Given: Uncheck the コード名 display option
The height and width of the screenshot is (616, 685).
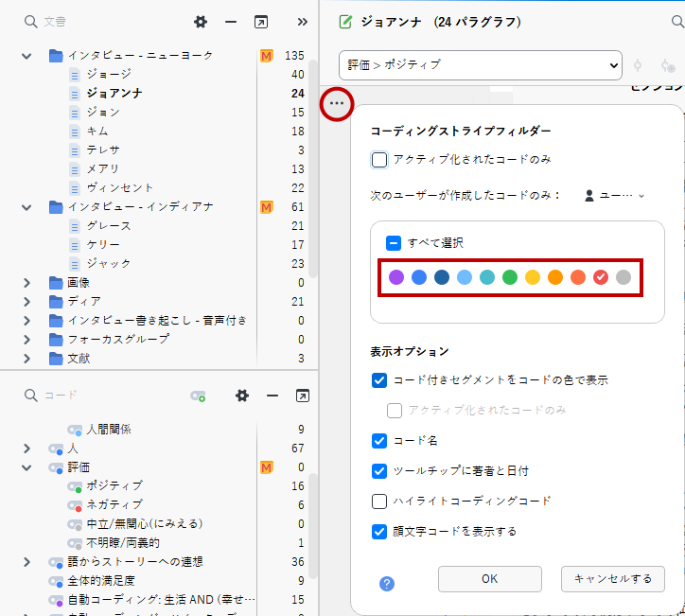Looking at the screenshot, I should pos(379,441).
